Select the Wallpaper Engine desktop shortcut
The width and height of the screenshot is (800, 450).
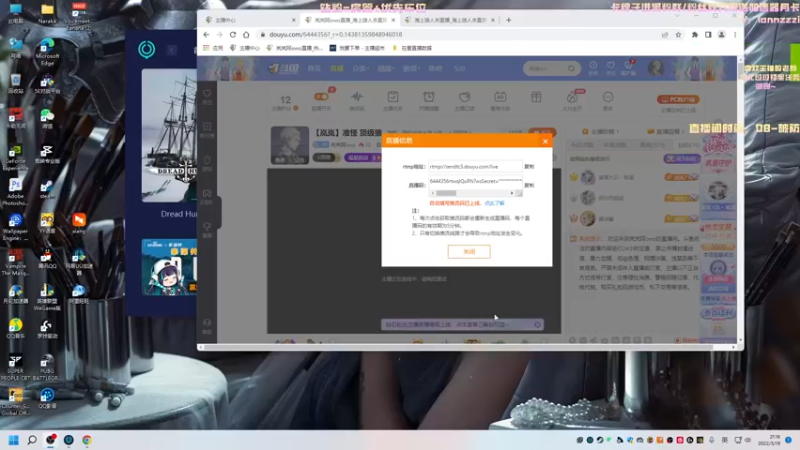(15, 227)
